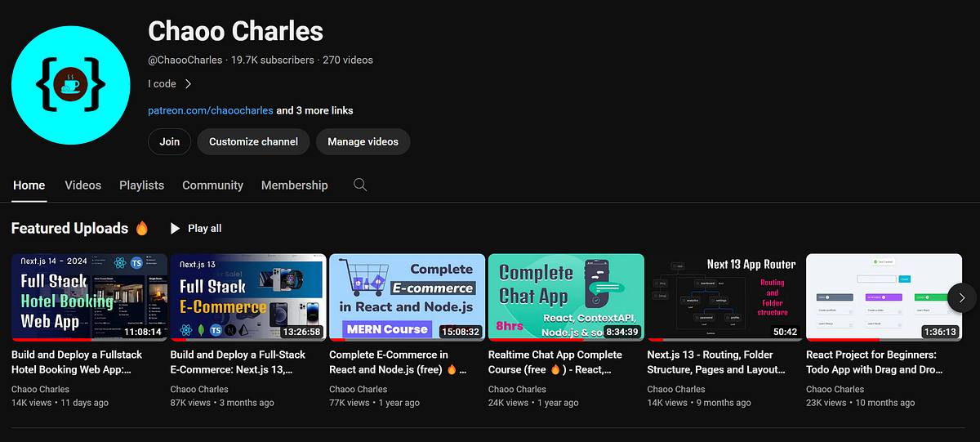Click the '19.7K subscribers' text

coord(273,60)
